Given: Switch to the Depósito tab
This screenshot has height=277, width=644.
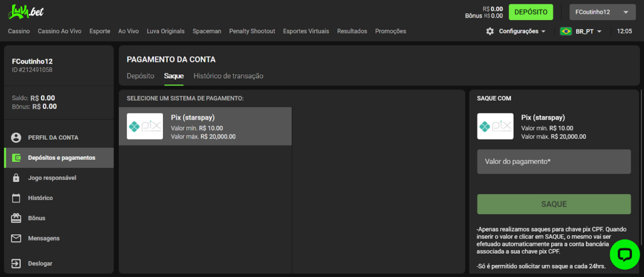Looking at the screenshot, I should tap(140, 76).
